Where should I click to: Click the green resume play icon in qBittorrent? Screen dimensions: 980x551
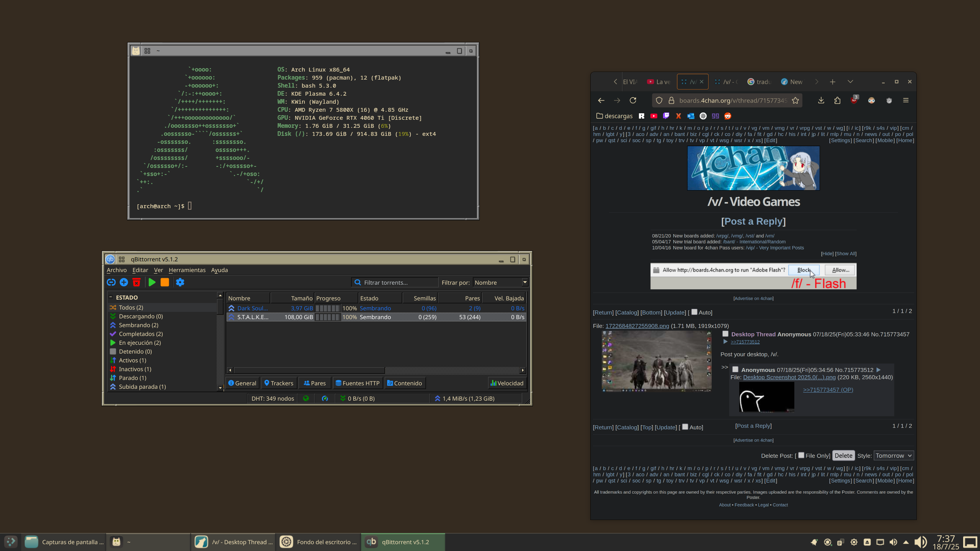point(152,282)
